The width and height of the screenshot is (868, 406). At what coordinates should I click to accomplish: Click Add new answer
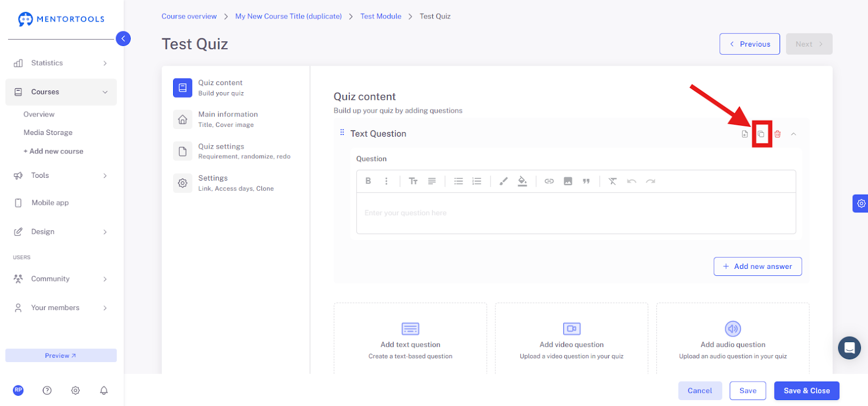click(757, 266)
